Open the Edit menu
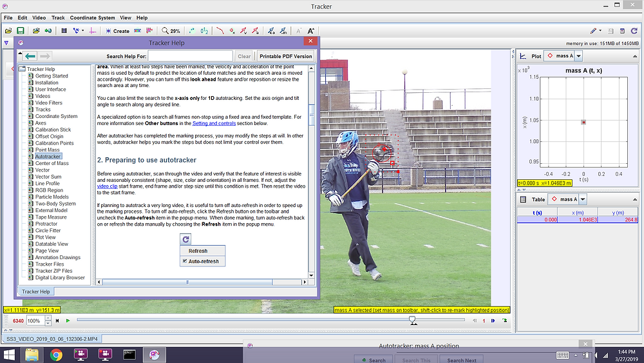This screenshot has width=644, height=363. click(x=22, y=17)
